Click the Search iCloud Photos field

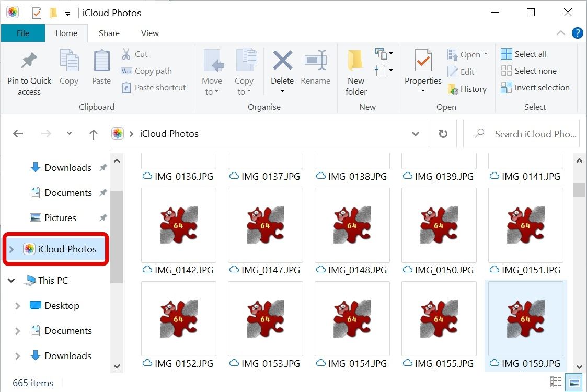(x=522, y=134)
